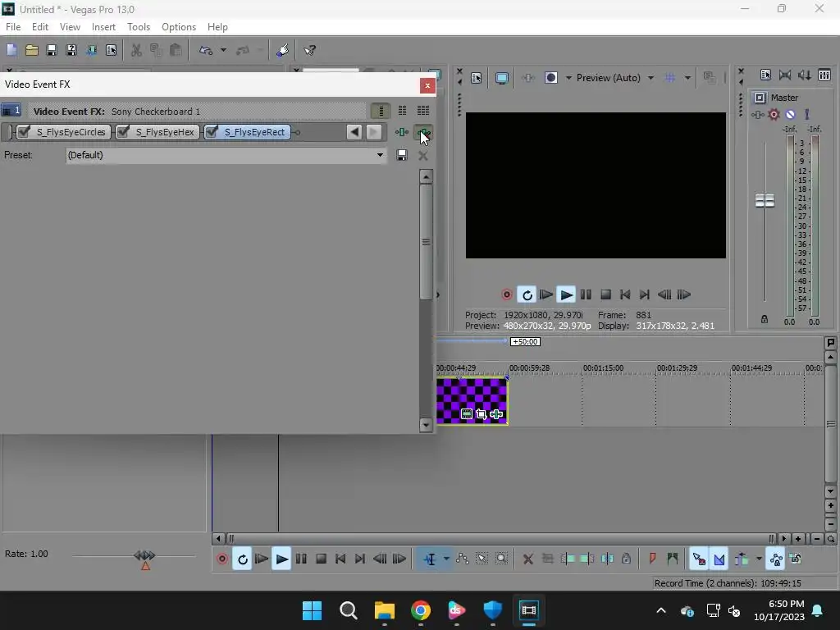The image size is (840, 630).
Task: Click Windows Start button on taskbar
Action: click(312, 610)
